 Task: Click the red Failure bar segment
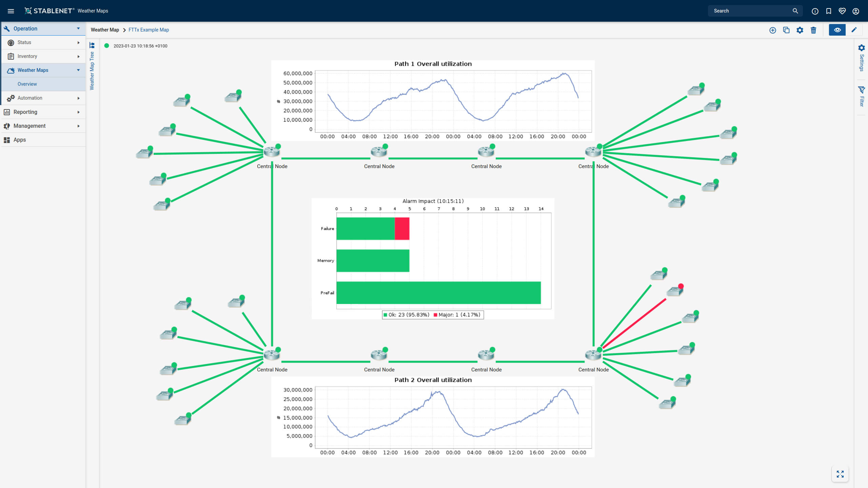pos(402,229)
